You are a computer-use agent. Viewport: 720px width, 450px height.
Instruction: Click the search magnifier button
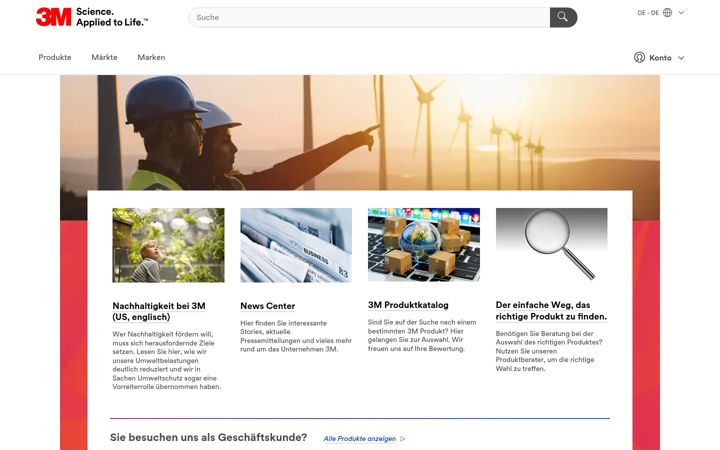coord(563,17)
